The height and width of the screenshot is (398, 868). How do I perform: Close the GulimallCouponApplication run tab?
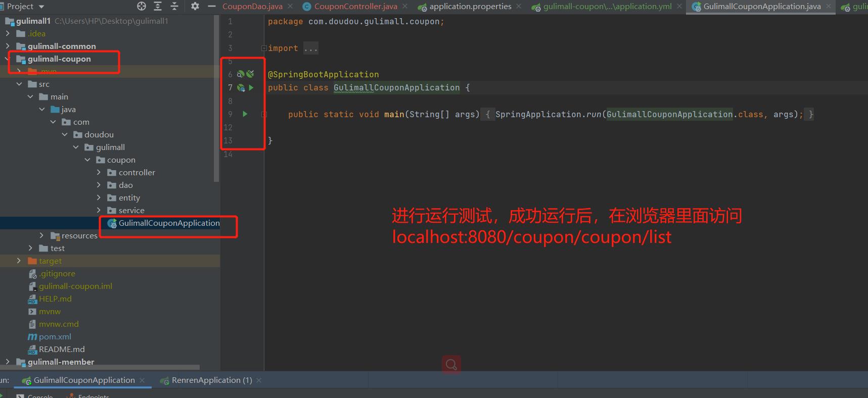click(x=142, y=380)
